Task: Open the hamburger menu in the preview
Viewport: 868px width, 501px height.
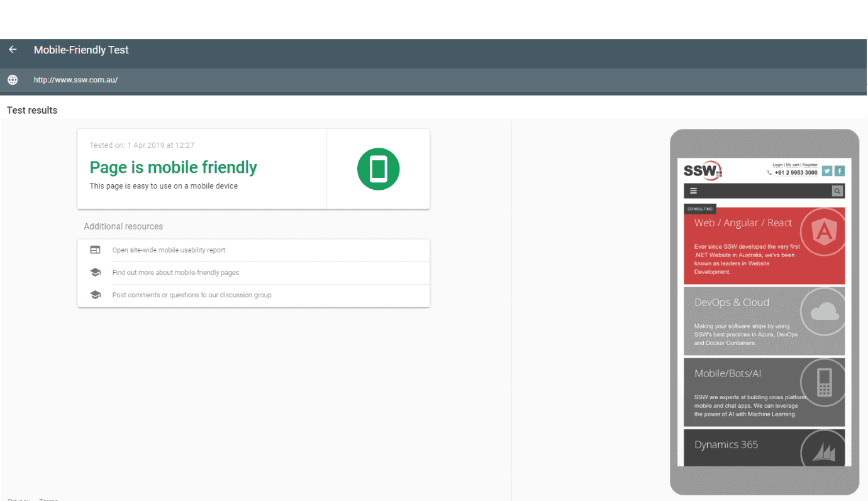Action: click(x=694, y=191)
